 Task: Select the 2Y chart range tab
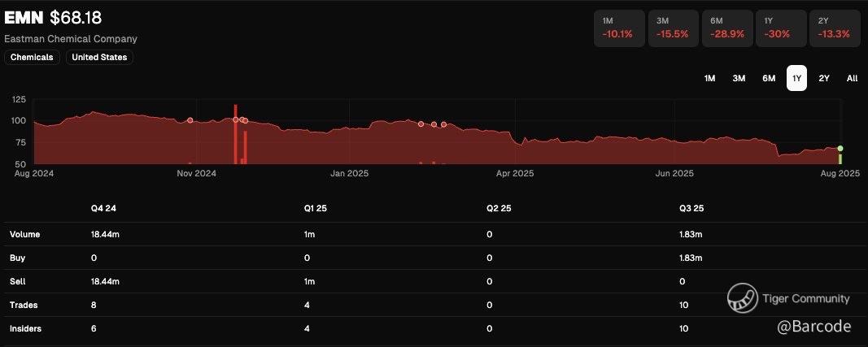[824, 79]
